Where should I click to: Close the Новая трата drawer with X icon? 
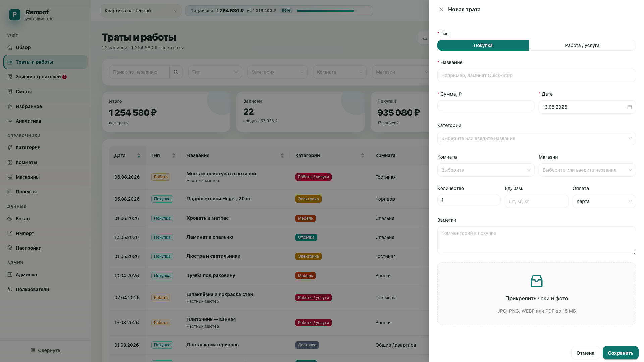click(x=441, y=9)
